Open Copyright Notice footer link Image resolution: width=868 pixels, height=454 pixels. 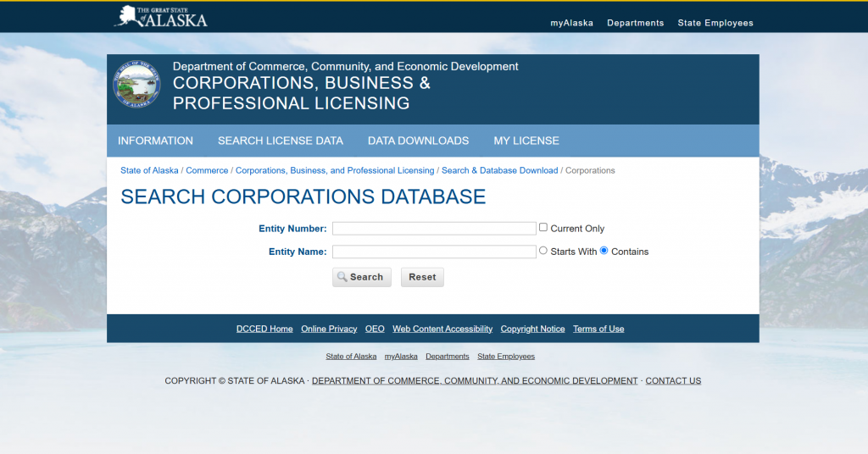point(532,329)
